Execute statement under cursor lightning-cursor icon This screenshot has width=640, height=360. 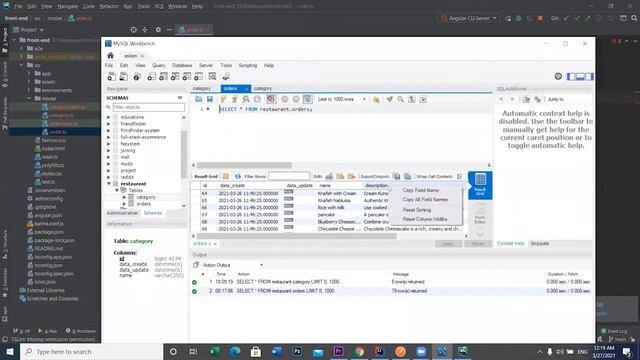coord(234,99)
